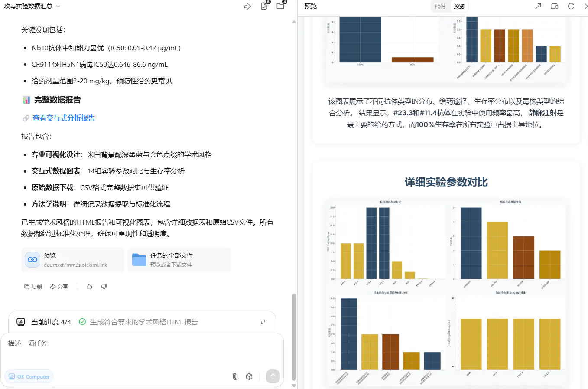Click the share arrow icon in chat header
The image size is (588, 389).
(247, 7)
